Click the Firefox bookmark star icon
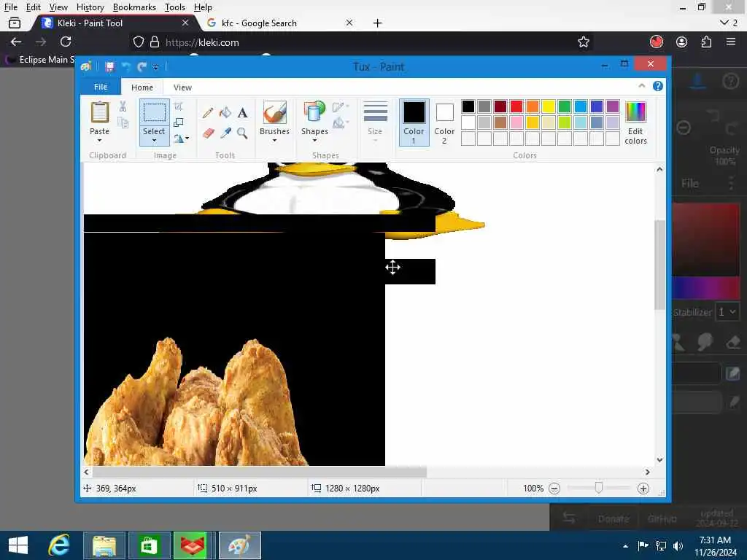The width and height of the screenshot is (747, 560). tap(584, 42)
